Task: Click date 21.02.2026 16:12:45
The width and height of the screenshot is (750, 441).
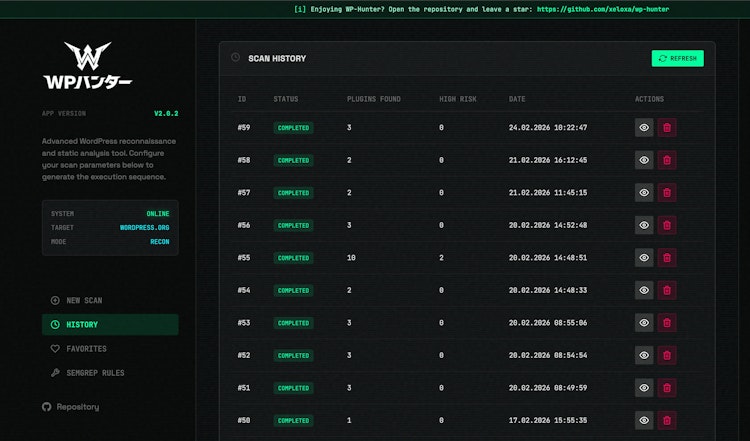Action: [x=548, y=160]
